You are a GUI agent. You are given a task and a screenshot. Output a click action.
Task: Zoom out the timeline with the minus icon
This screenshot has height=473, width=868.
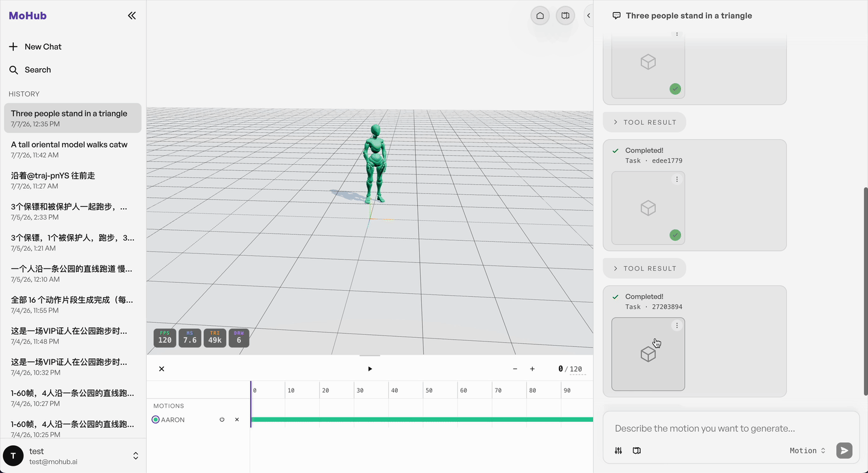click(x=515, y=369)
